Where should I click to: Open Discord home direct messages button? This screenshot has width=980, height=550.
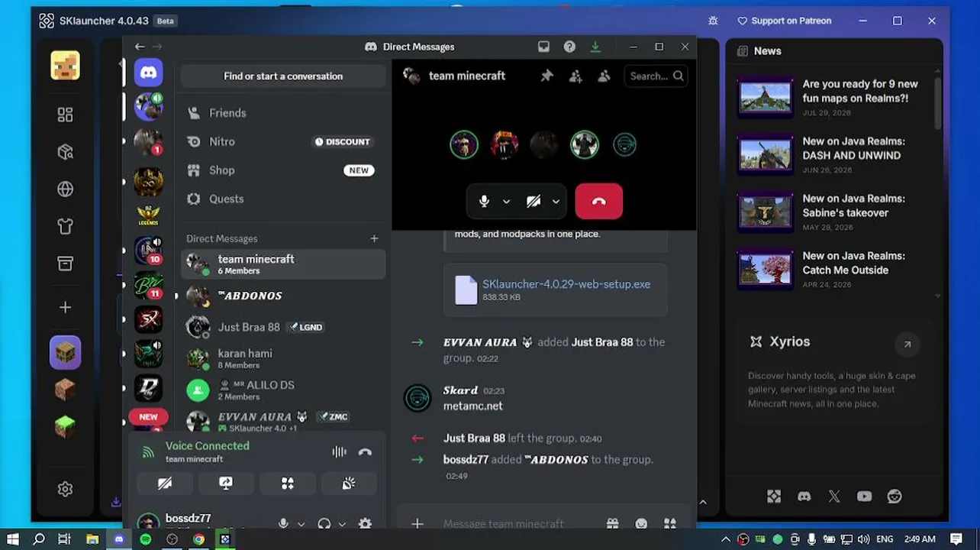point(148,73)
